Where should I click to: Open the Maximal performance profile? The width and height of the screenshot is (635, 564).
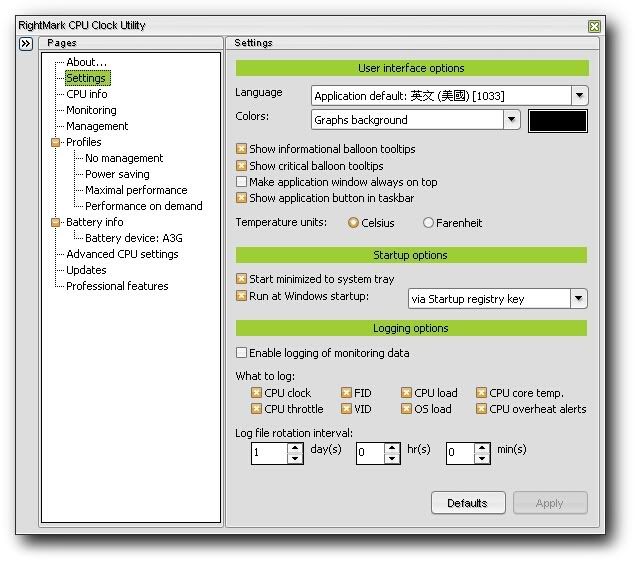pyautogui.click(x=136, y=190)
